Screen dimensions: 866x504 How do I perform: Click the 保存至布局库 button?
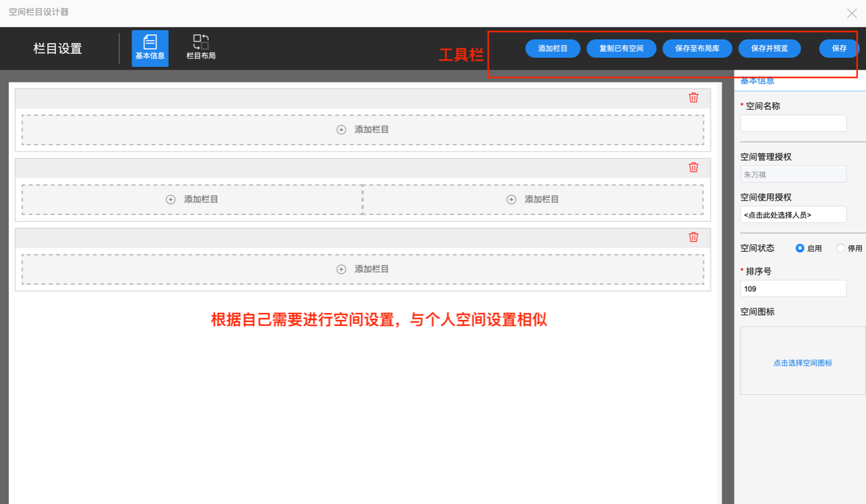(697, 48)
